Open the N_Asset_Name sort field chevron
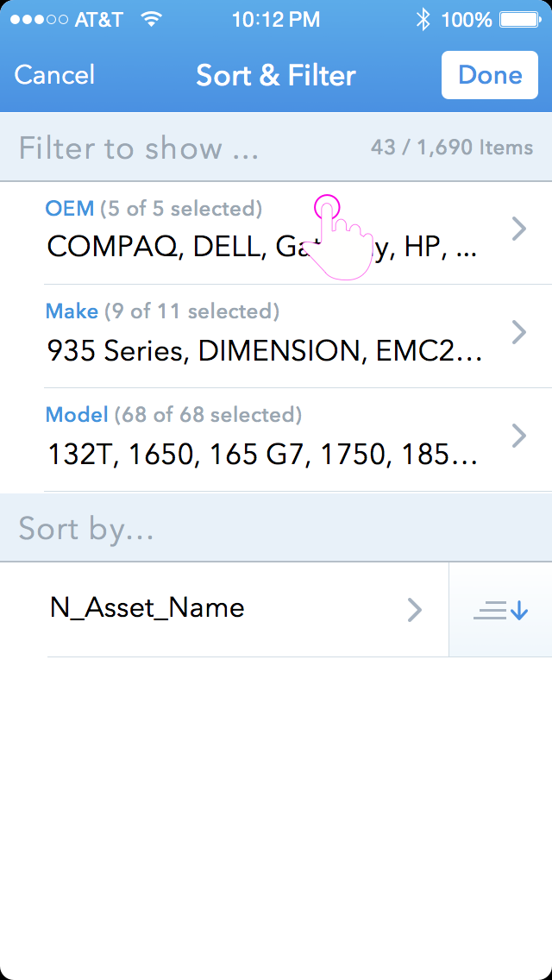This screenshot has height=980, width=552. pyautogui.click(x=416, y=610)
